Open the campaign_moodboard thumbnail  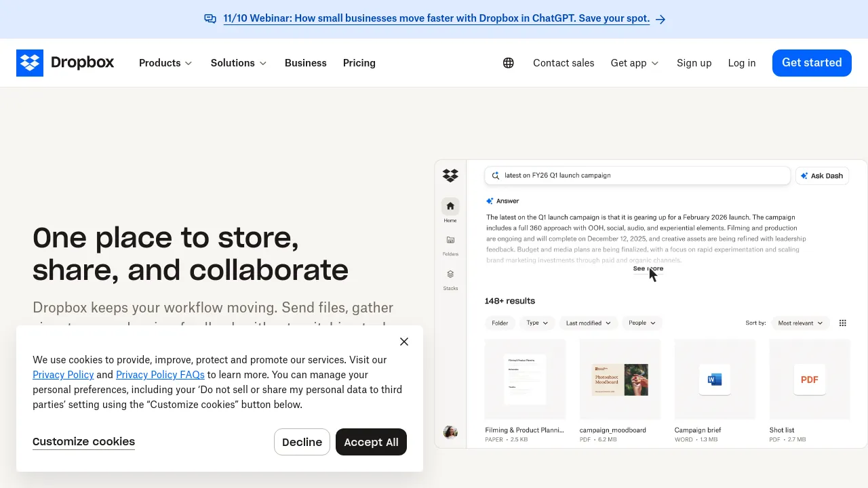coord(620,380)
